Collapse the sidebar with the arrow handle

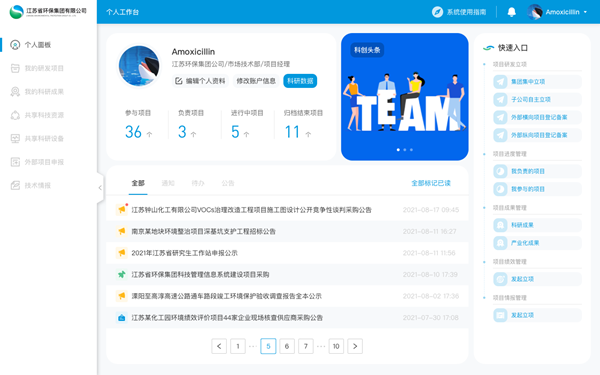tap(100, 188)
